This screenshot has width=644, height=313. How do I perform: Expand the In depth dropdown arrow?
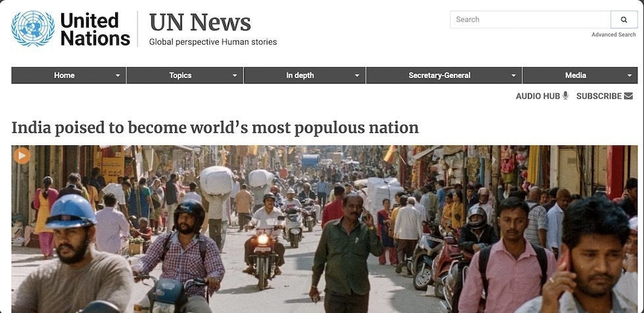pyautogui.click(x=357, y=76)
